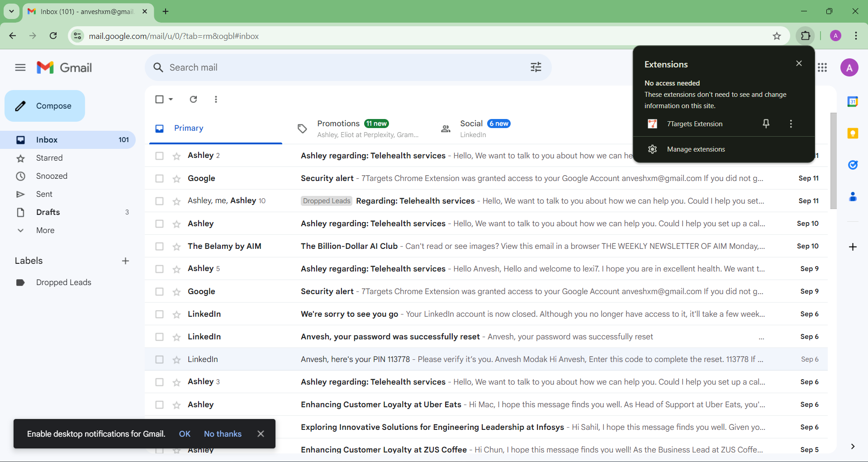Open the Google apps grid

pos(822,67)
